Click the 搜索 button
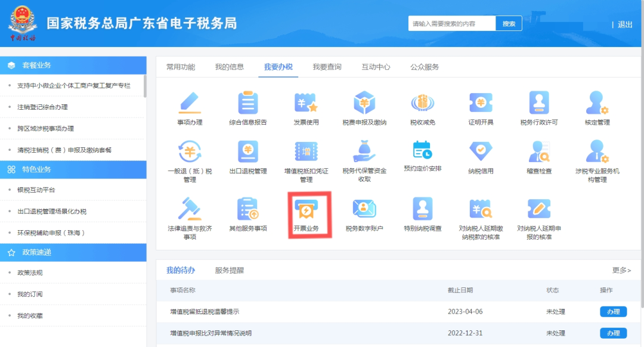Viewport: 644px width, 347px height. click(x=509, y=23)
